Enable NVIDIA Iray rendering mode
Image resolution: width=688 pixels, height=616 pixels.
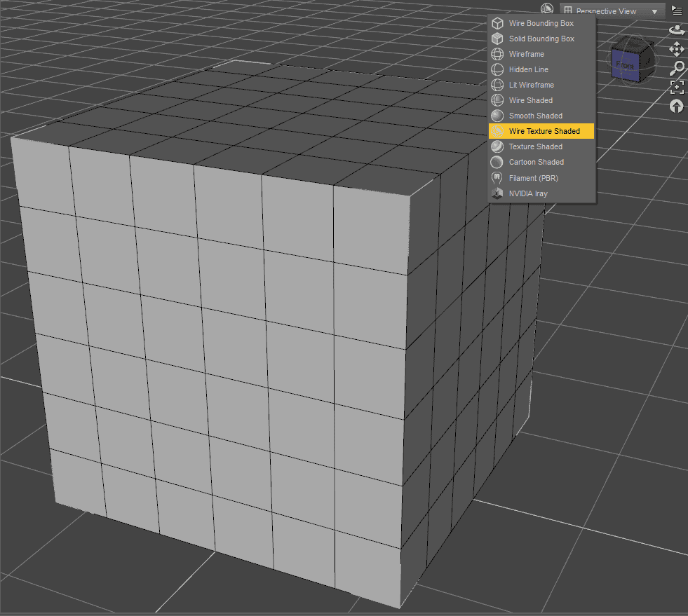coord(527,193)
